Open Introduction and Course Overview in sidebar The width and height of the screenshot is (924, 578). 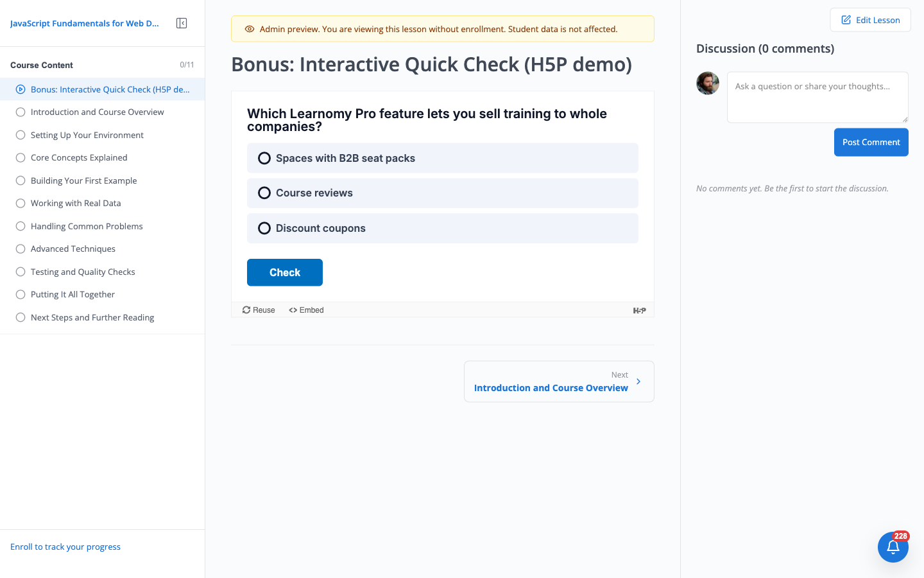coord(103,112)
